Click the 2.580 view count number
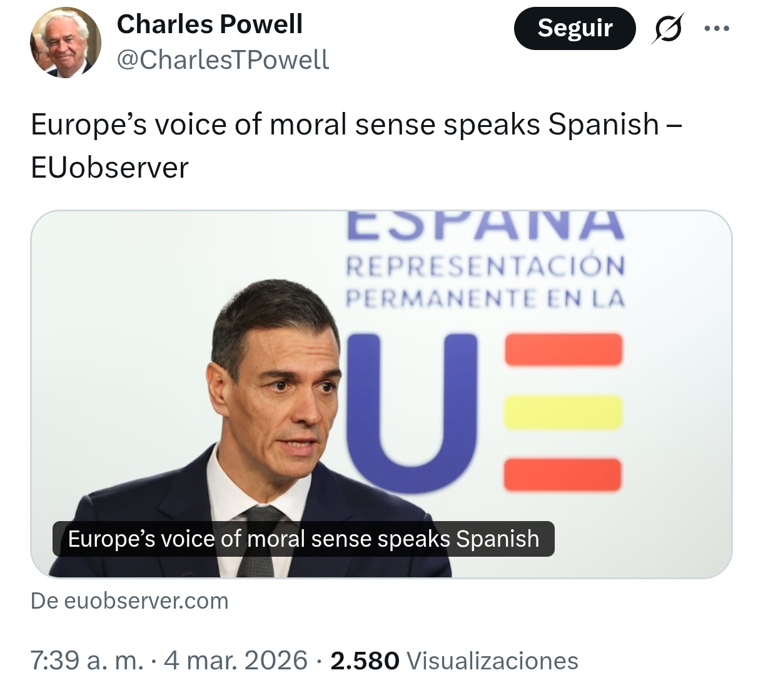Screen dimensions: 763x700 tap(365, 661)
